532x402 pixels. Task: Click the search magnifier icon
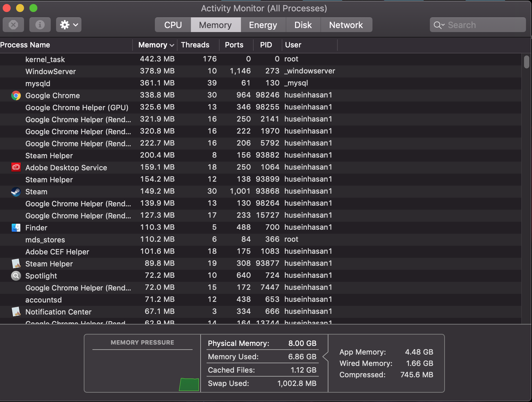[439, 25]
